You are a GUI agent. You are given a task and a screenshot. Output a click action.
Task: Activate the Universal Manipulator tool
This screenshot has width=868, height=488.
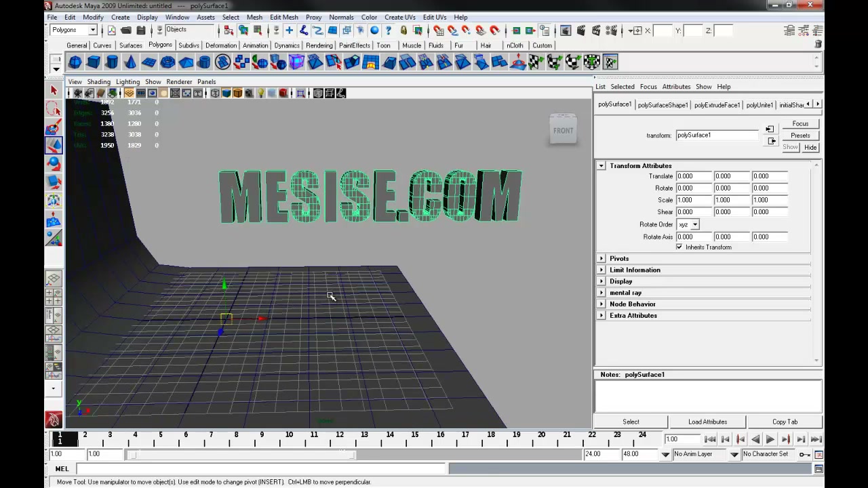pos(54,201)
